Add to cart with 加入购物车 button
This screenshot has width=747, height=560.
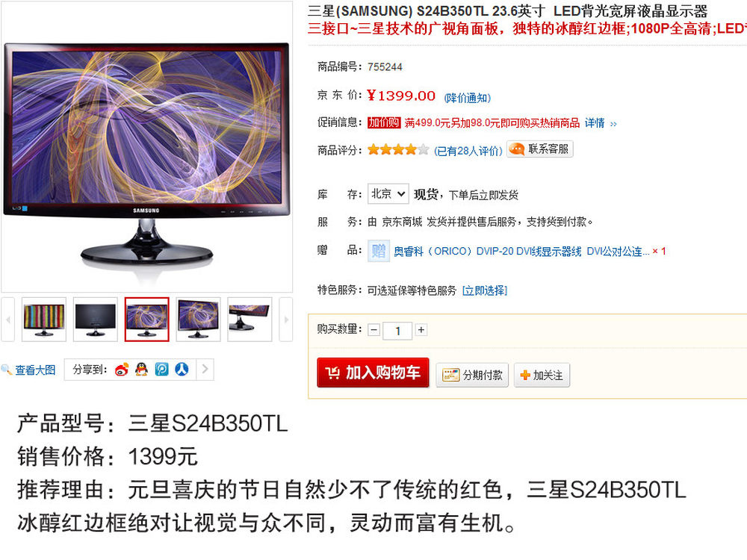coord(373,373)
